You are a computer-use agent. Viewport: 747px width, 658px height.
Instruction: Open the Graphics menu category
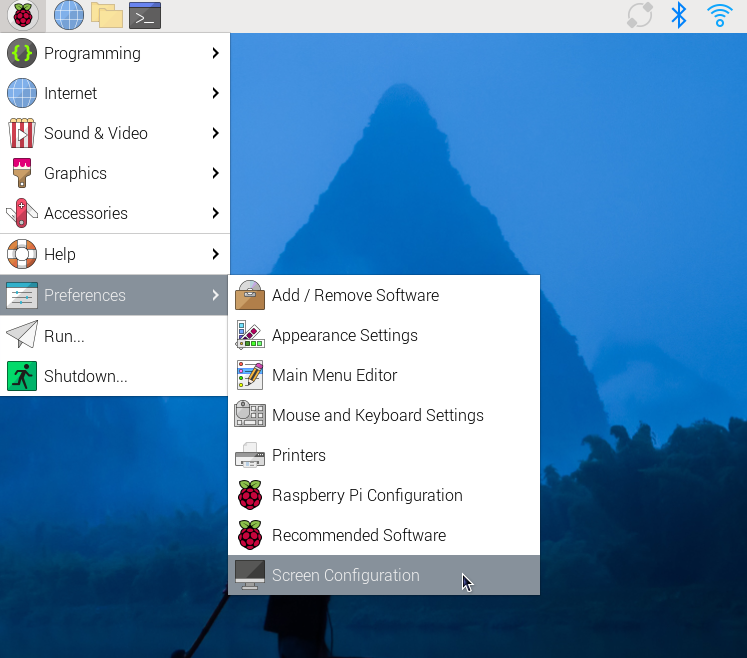click(115, 173)
